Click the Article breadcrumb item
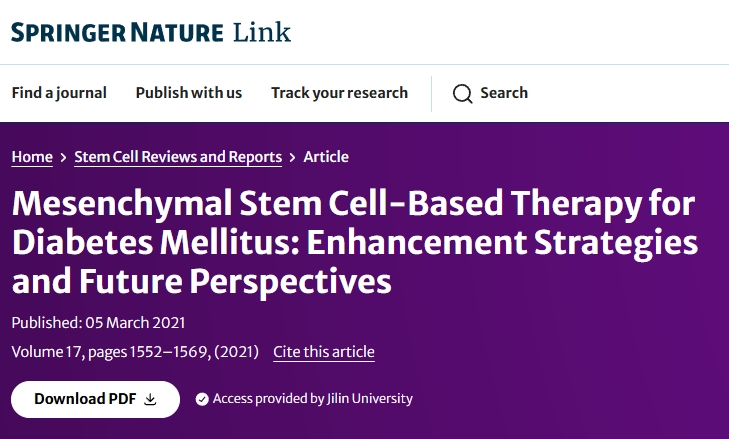 click(326, 157)
